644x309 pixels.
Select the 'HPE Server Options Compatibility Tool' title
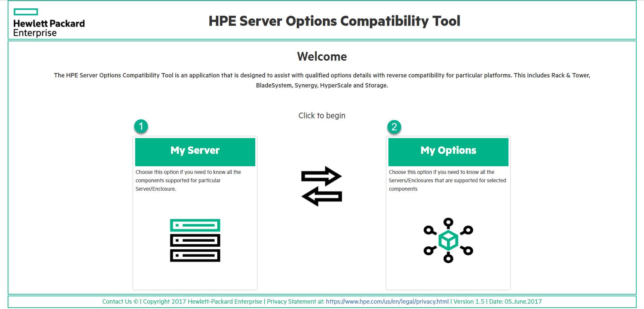(x=334, y=21)
